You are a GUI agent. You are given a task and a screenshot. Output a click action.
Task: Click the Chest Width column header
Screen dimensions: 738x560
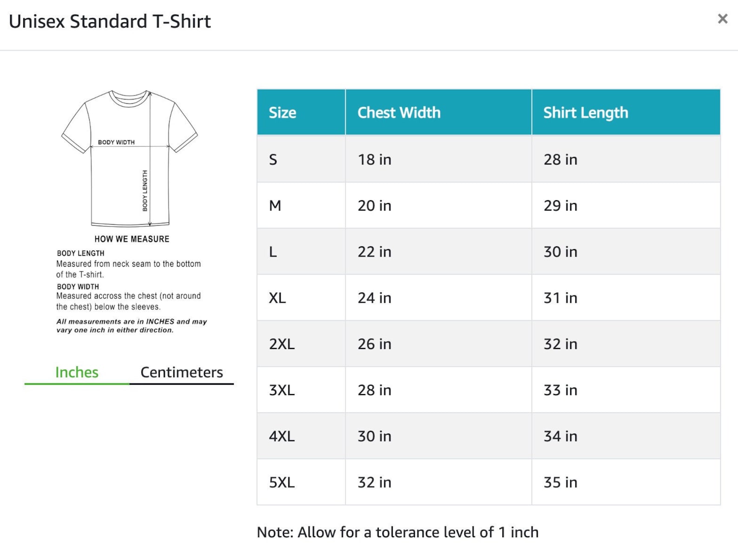(438, 112)
